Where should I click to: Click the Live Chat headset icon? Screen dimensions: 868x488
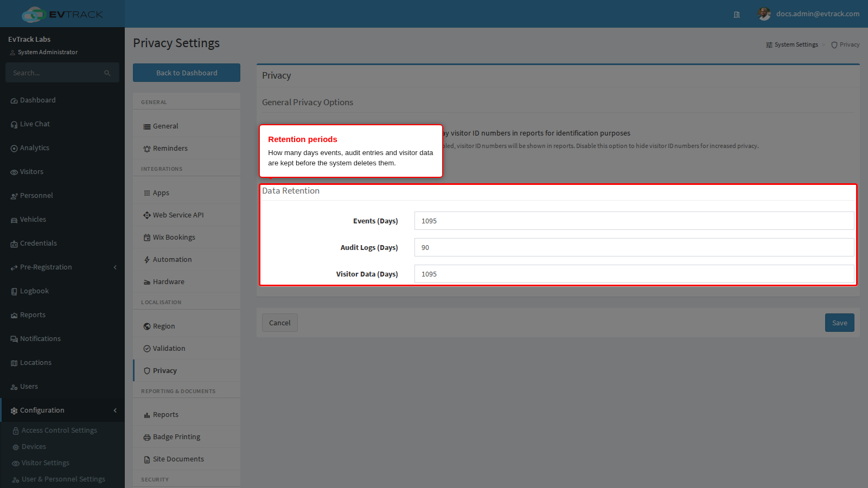(x=14, y=125)
